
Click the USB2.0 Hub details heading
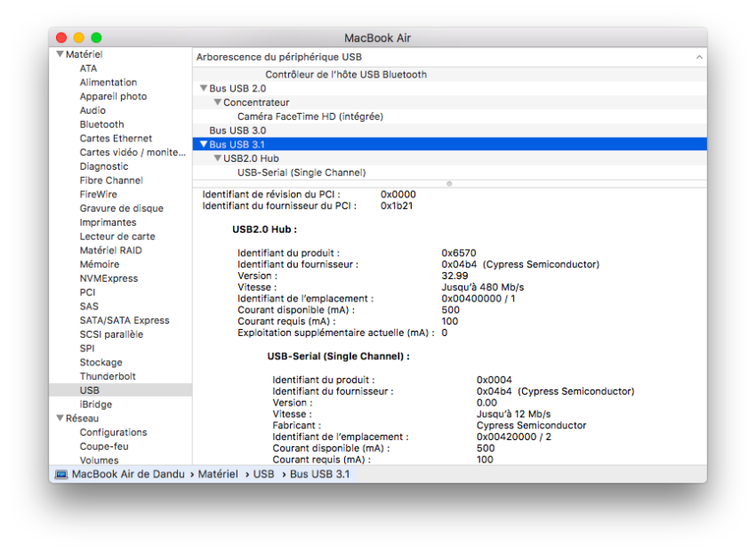tap(264, 229)
